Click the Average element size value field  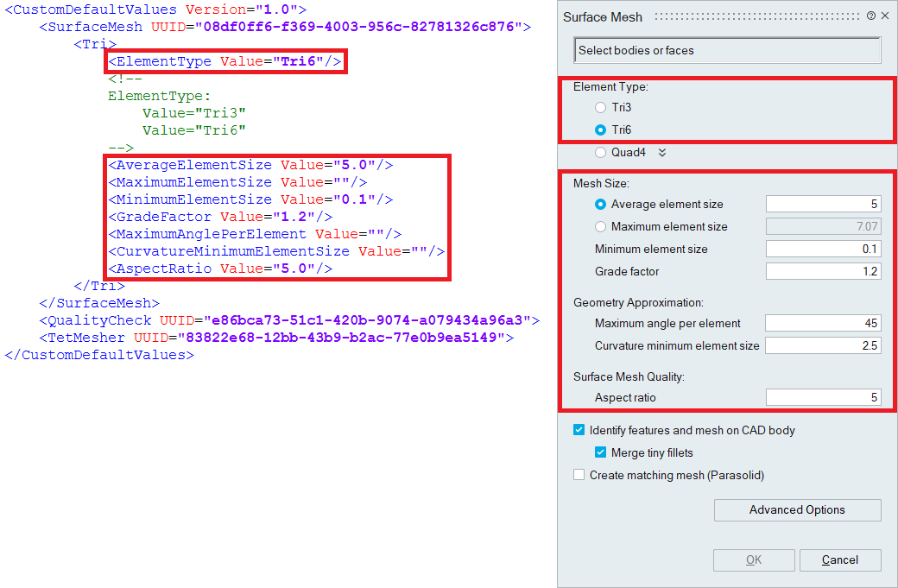823,205
